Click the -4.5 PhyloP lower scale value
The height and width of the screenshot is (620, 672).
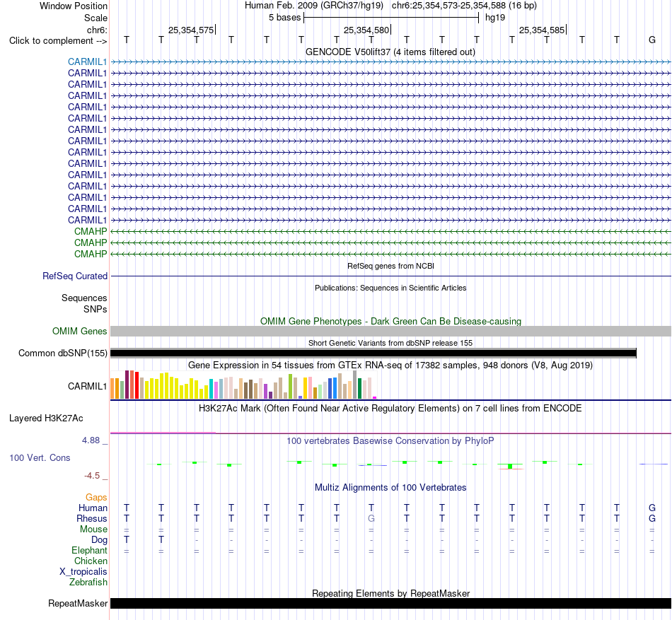point(92,475)
